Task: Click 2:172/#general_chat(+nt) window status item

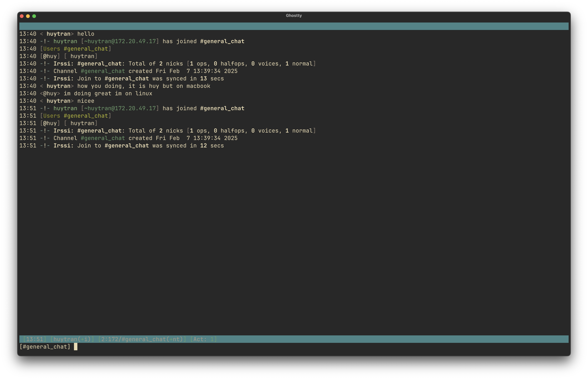Action: [x=142, y=339]
